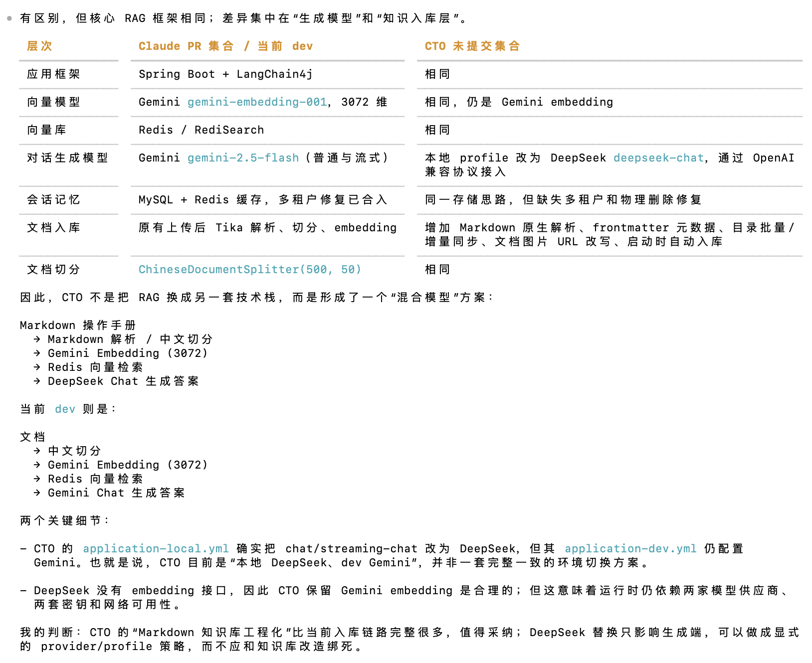
Task: Click the '两个关键细节：' heading line
Action: (x=64, y=521)
